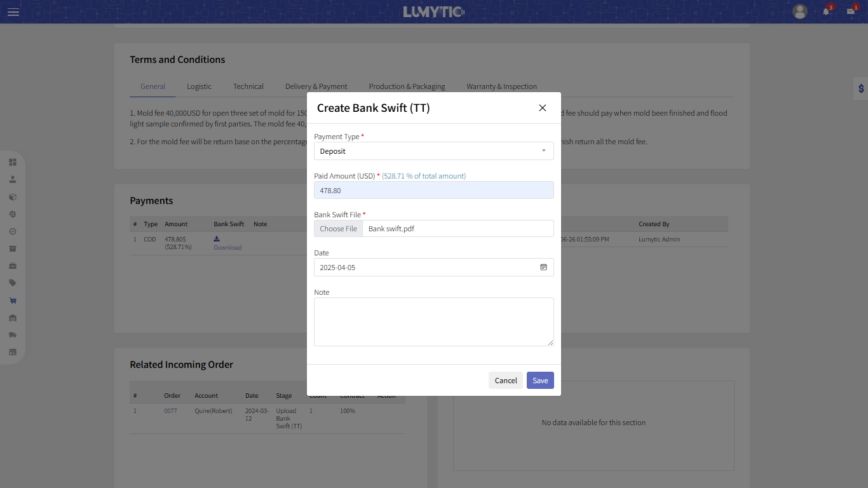The width and height of the screenshot is (868, 488).
Task: Select the shopping cart icon in sidebar
Action: [x=13, y=301]
